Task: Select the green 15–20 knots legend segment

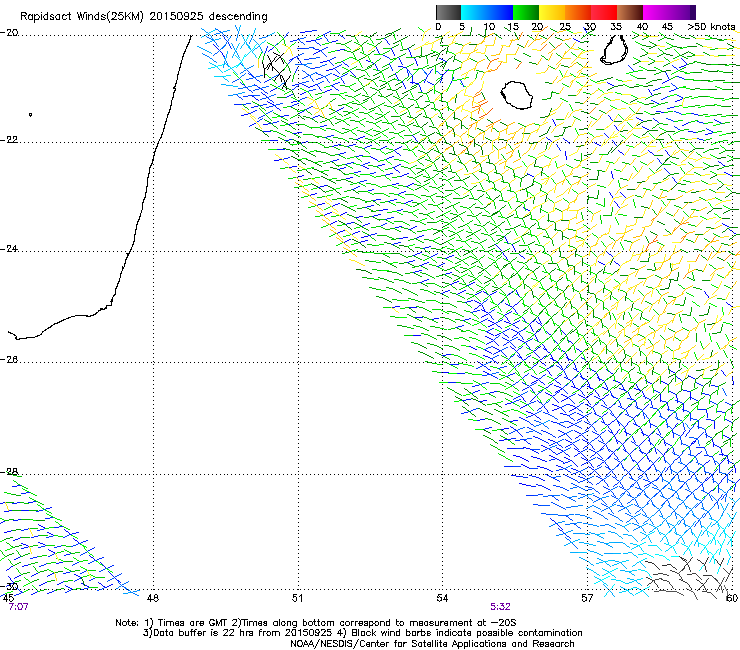Action: point(526,12)
